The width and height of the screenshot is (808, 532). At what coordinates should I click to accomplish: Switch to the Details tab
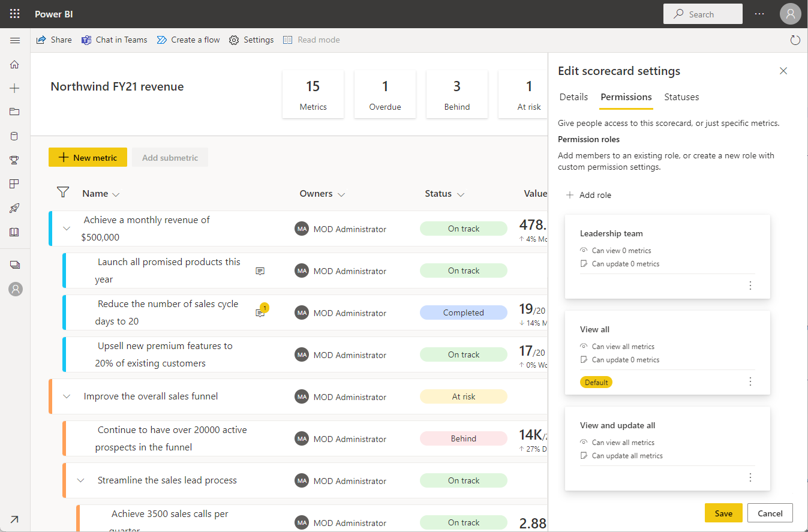(573, 97)
